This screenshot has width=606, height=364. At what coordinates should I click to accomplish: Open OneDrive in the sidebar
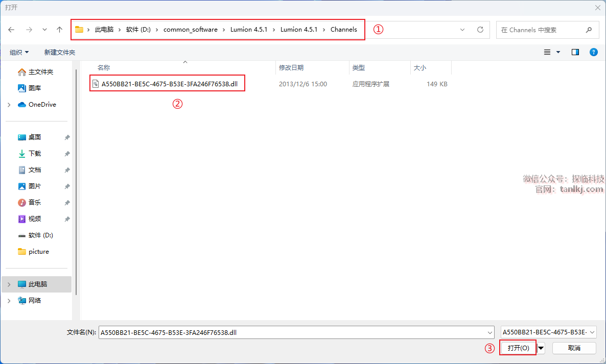pos(42,105)
